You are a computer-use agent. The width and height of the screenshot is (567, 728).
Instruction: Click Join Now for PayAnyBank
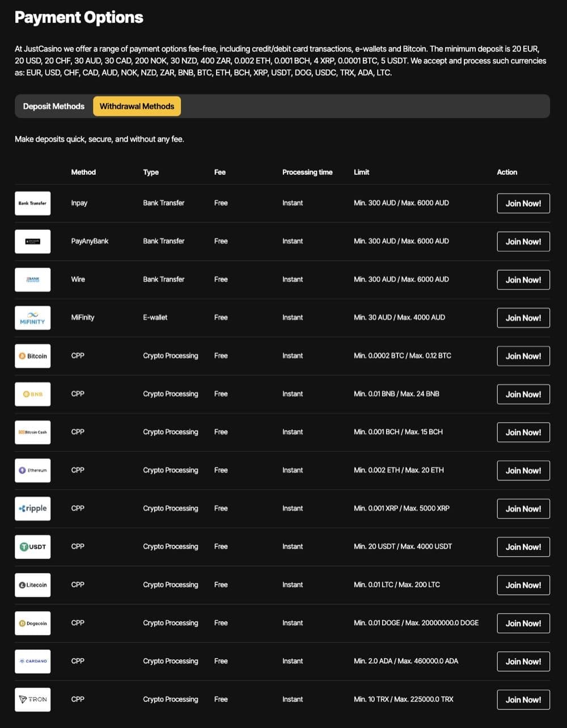click(523, 241)
